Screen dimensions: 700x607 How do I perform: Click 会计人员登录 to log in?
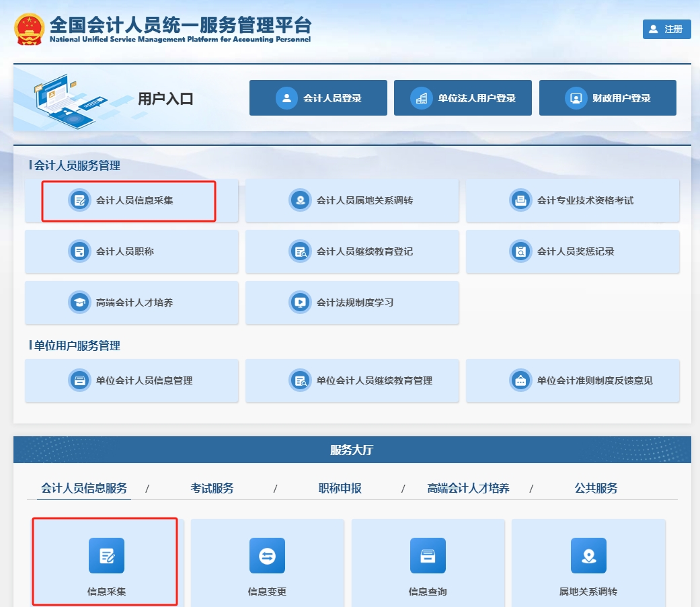click(318, 97)
